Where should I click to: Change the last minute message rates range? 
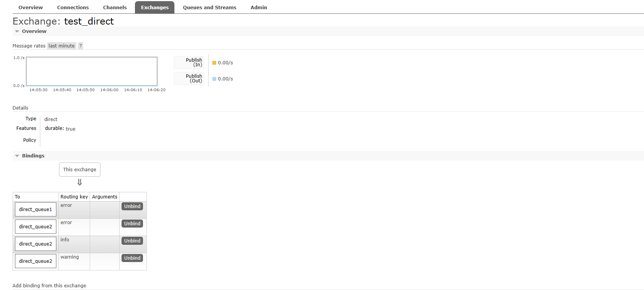(62, 46)
